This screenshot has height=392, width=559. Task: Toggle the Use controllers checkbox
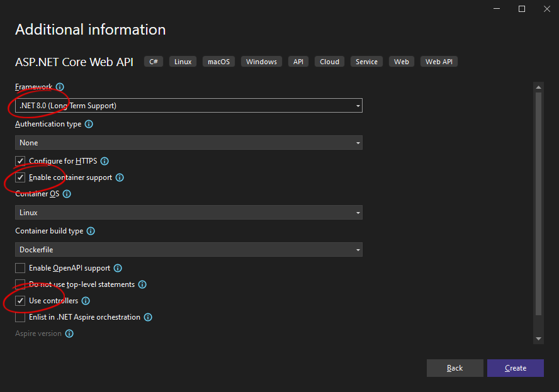[20, 301]
